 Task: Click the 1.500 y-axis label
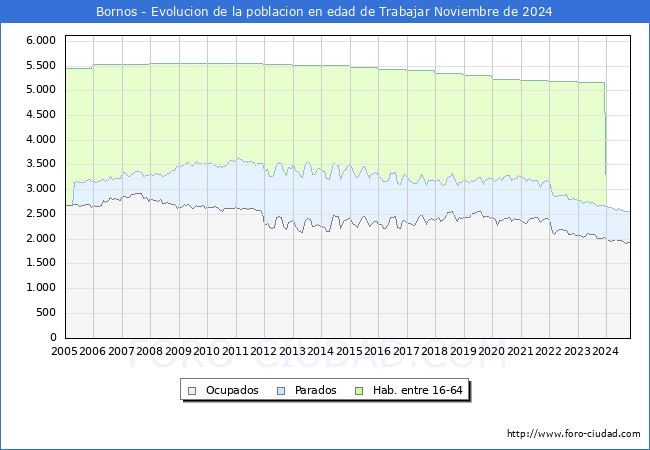tap(41, 263)
